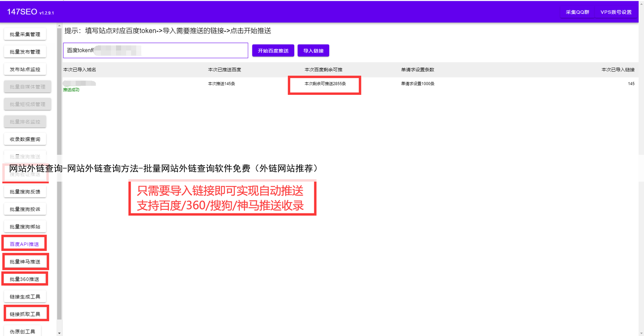Switch to 批量搜狗绑站 page
Viewport: 644px width, 336px height.
[x=25, y=227]
